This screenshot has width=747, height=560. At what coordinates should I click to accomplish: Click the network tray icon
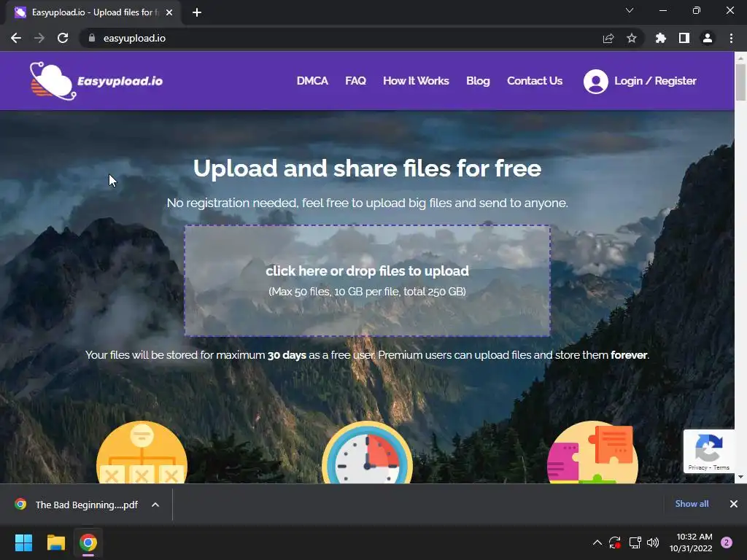point(635,542)
